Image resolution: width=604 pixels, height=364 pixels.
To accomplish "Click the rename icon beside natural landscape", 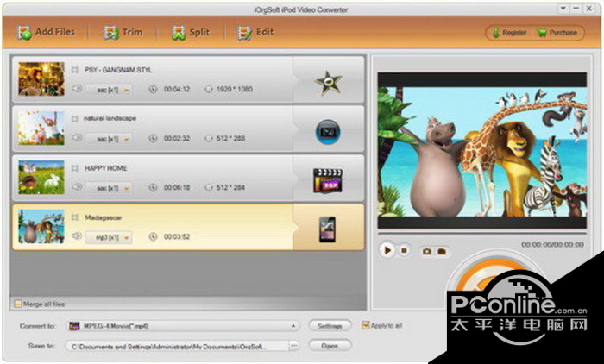I will (x=75, y=119).
